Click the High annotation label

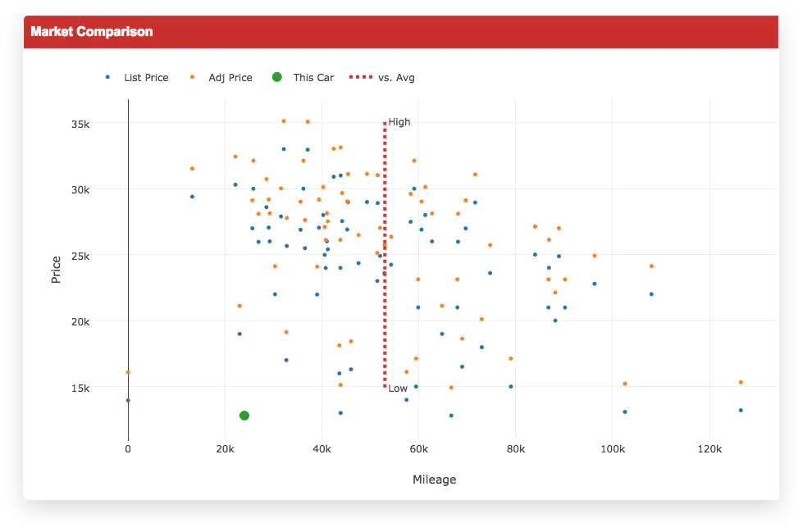399,122
